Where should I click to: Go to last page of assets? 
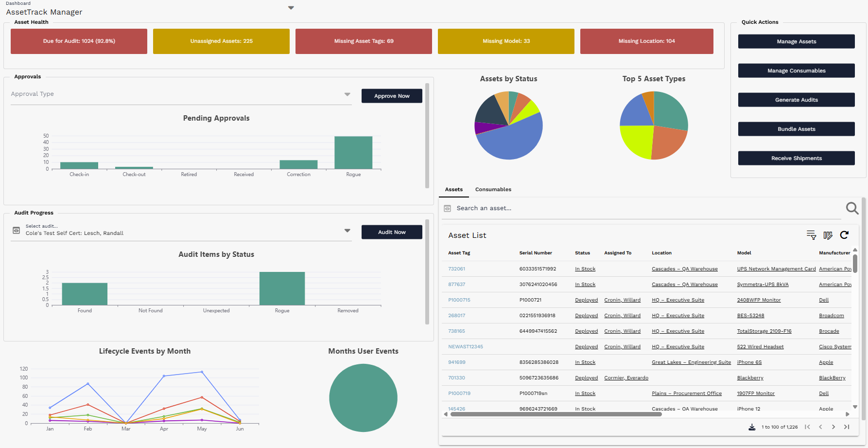pos(847,427)
